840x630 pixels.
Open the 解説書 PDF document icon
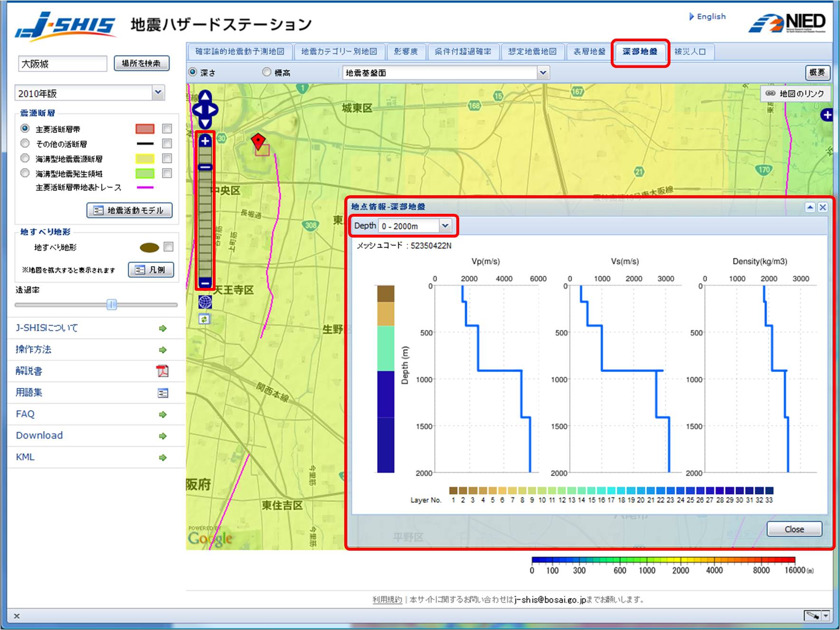(x=163, y=371)
